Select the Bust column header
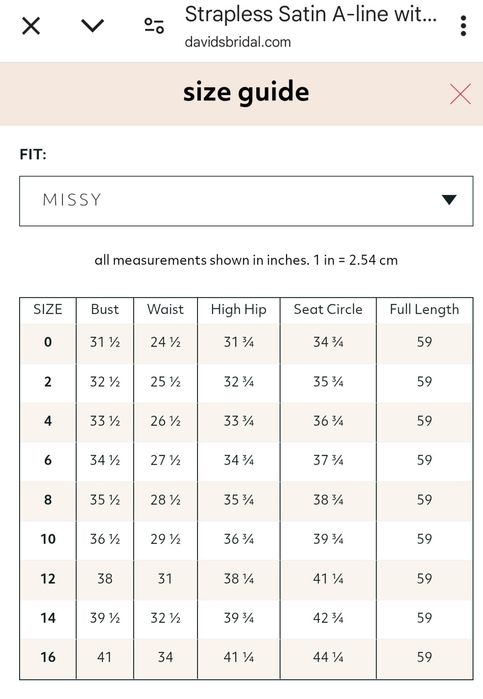The image size is (483, 699). click(x=105, y=309)
